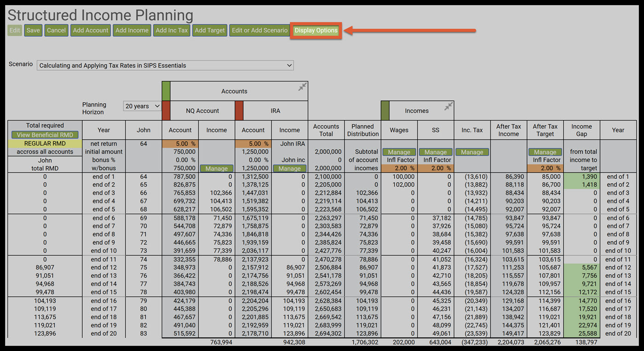644x351 pixels.
Task: Open Edit or Add Scenario
Action: click(259, 30)
